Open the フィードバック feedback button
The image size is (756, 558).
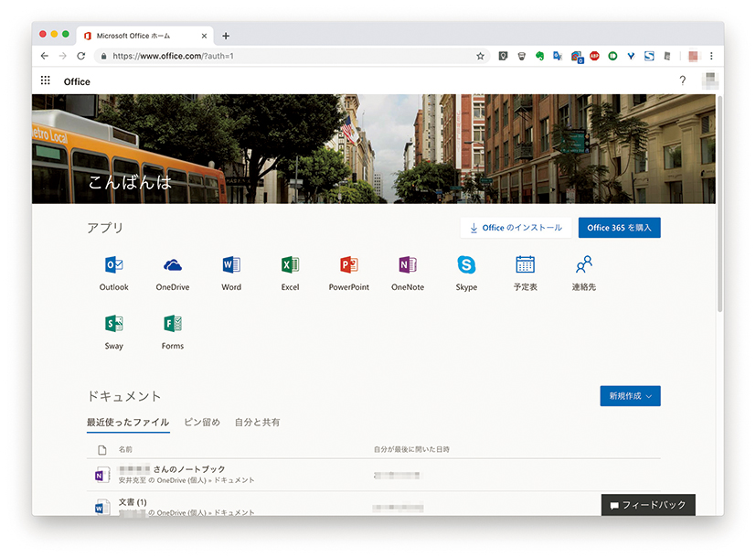pos(648,505)
